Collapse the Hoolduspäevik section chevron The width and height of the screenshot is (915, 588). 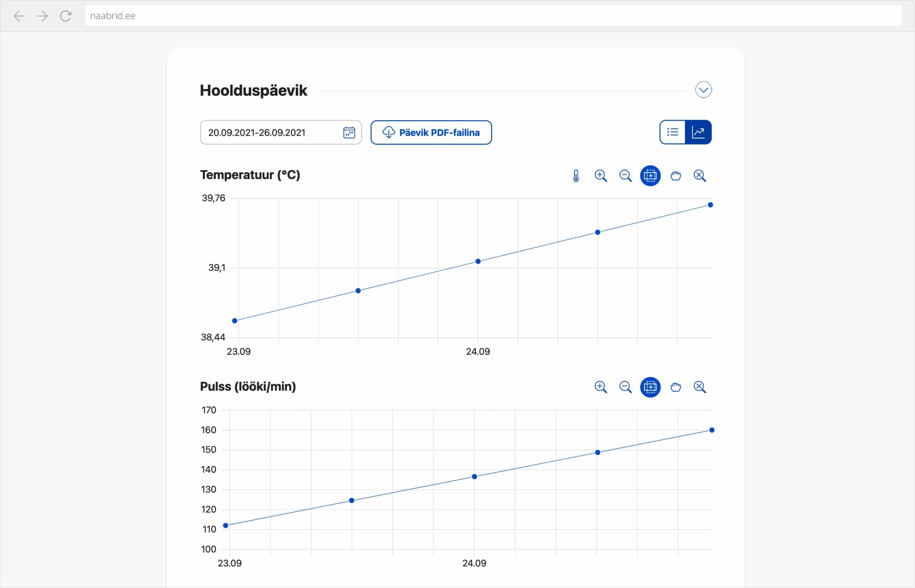(x=703, y=90)
